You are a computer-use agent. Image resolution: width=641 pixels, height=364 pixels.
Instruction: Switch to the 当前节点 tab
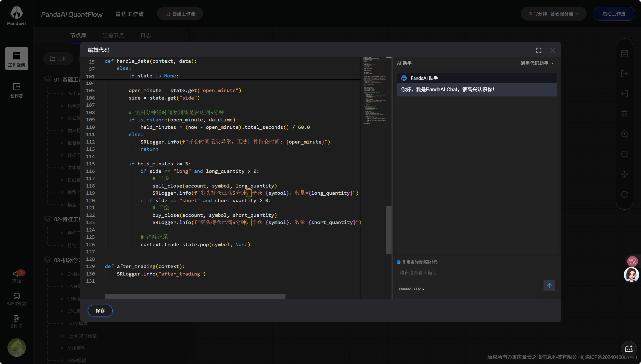113,35
